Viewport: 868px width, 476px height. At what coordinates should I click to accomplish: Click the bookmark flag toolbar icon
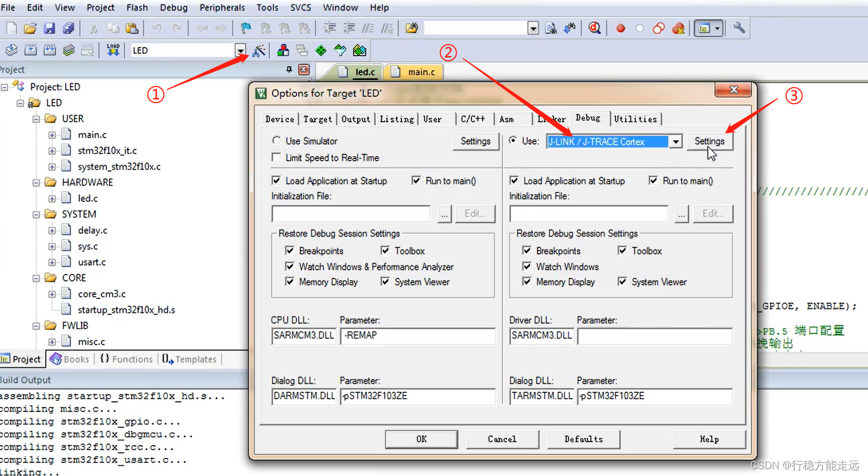pyautogui.click(x=246, y=28)
